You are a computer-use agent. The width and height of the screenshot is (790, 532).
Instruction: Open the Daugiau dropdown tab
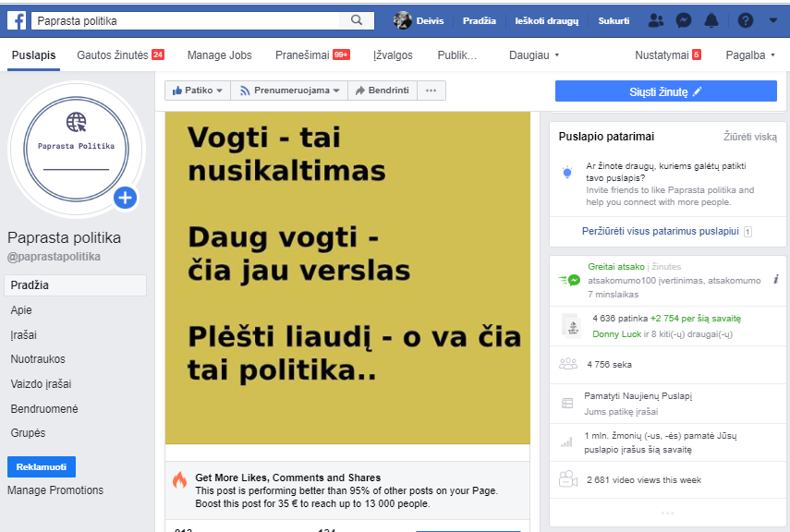[533, 55]
